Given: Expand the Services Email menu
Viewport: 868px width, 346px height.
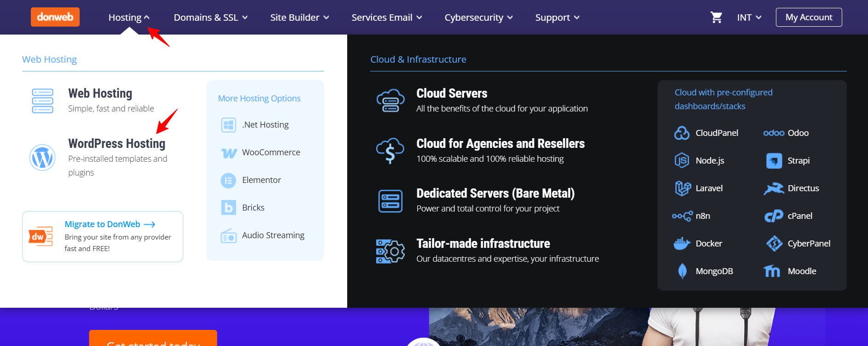Looking at the screenshot, I should pyautogui.click(x=387, y=18).
